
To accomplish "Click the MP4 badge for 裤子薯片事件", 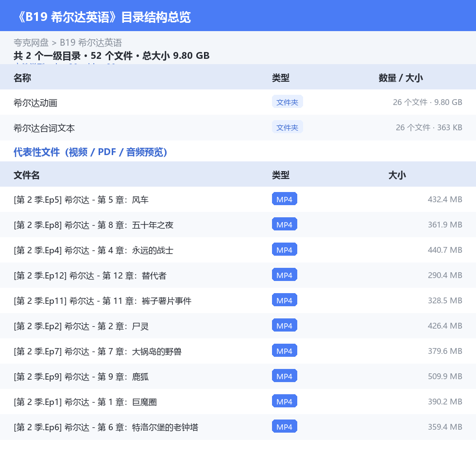I will click(x=285, y=300).
